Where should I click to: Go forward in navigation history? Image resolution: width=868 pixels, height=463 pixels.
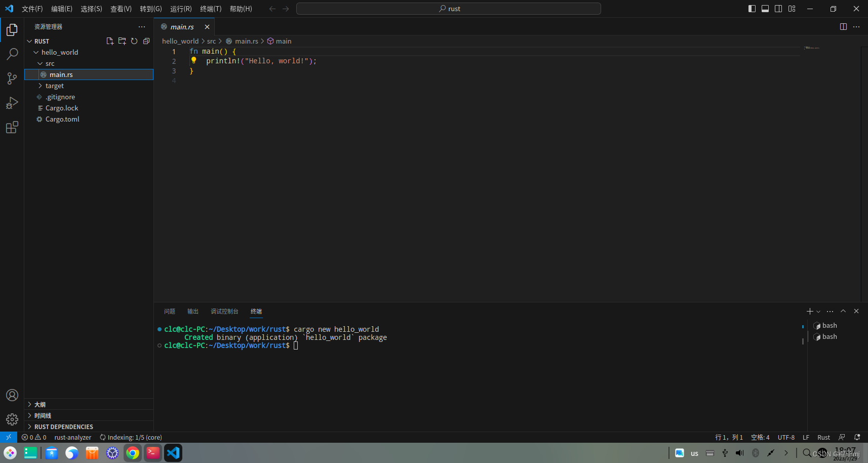point(286,9)
